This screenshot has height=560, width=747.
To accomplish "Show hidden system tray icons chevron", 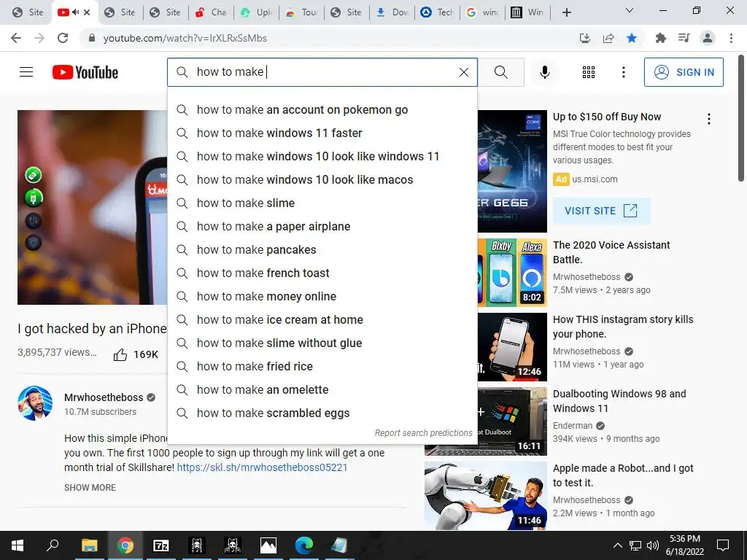I will click(x=617, y=545).
